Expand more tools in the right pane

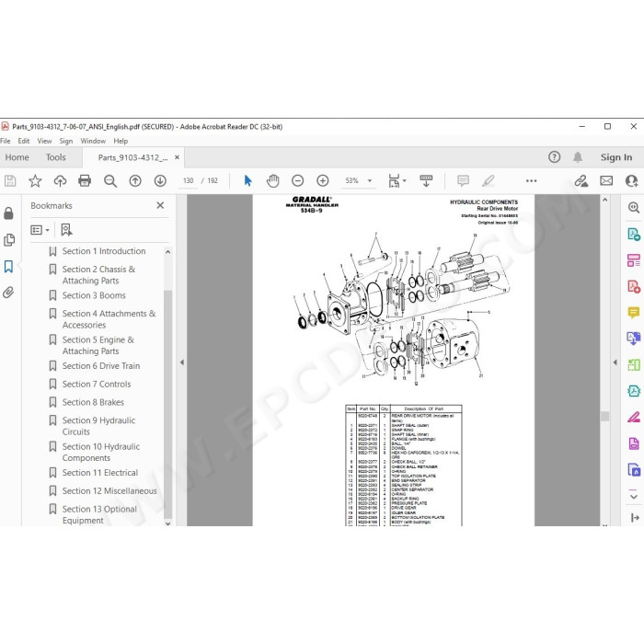point(634,496)
